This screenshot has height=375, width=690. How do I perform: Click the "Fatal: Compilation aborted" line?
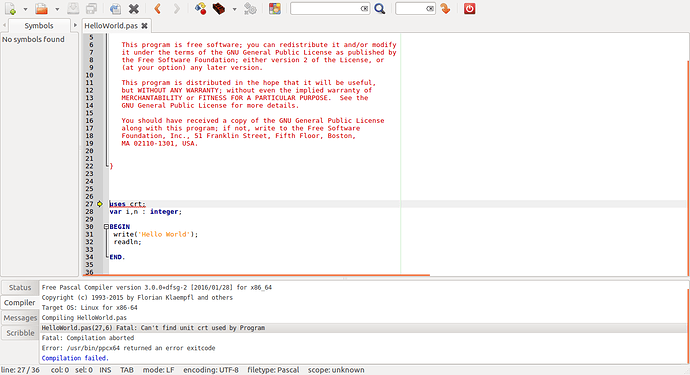88,338
